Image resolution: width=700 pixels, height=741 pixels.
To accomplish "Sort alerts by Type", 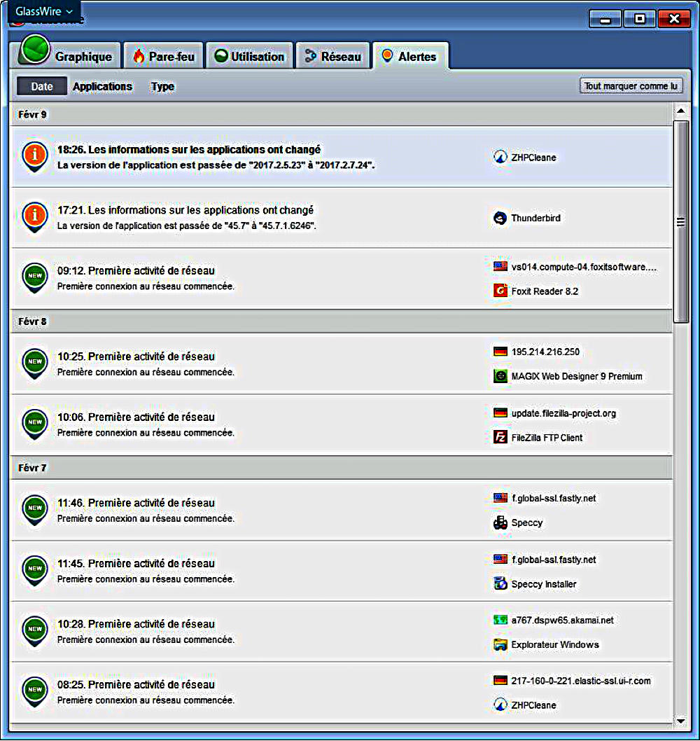I will [x=162, y=86].
